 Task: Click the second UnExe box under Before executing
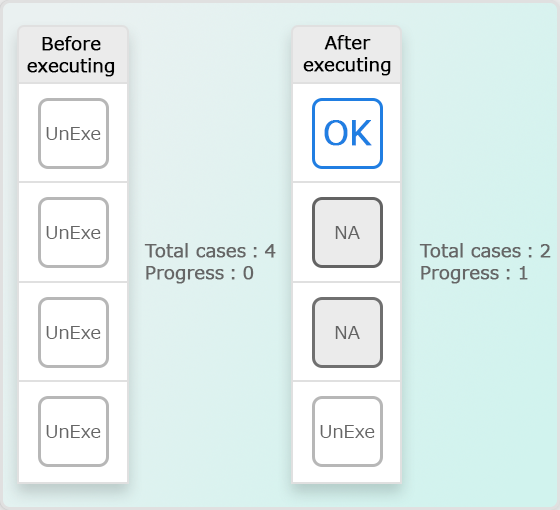pyautogui.click(x=74, y=232)
